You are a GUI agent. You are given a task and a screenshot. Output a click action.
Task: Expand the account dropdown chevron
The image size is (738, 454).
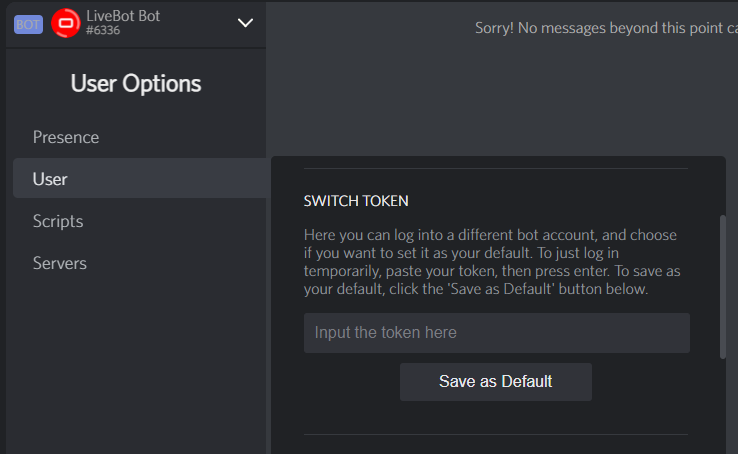click(x=245, y=22)
